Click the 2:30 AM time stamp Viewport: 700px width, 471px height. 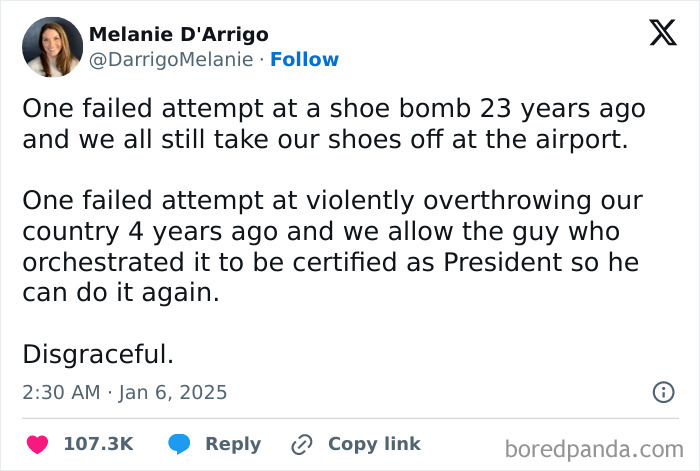[60, 393]
